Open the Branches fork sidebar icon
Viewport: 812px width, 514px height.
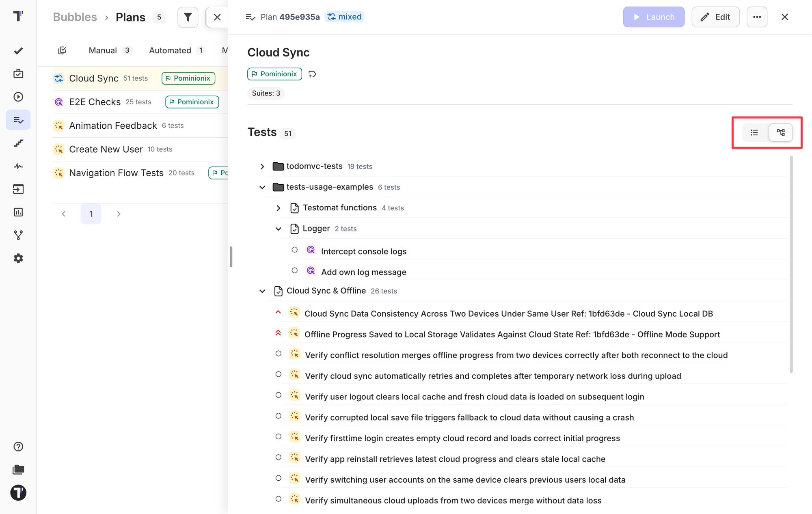pyautogui.click(x=18, y=235)
